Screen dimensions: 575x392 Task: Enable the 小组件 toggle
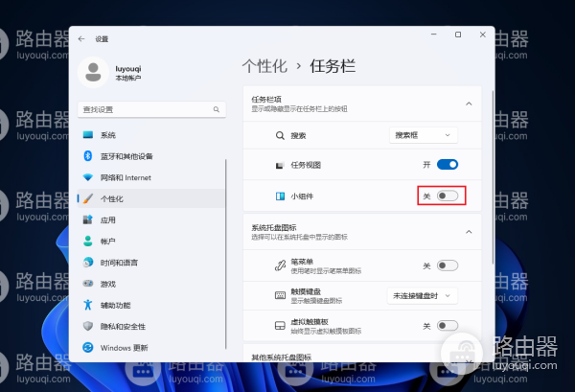pos(448,196)
